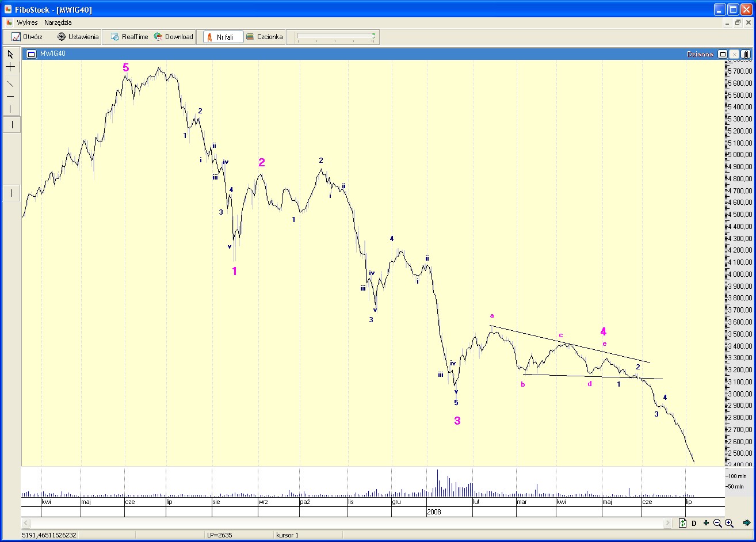Viewport: 756px width, 542px height.
Task: Click the lis month label
Action: click(350, 502)
